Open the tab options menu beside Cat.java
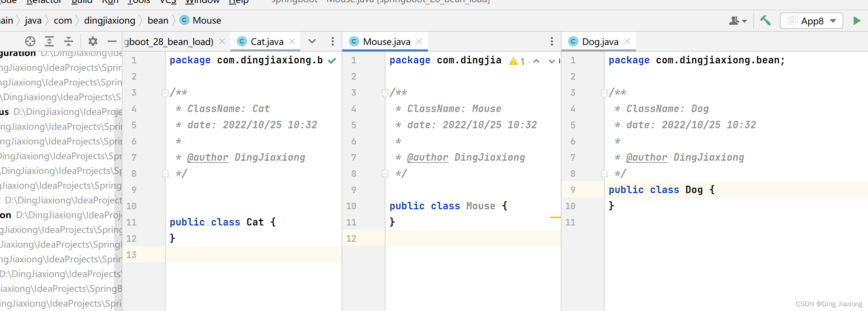This screenshot has width=868, height=311. coord(333,41)
